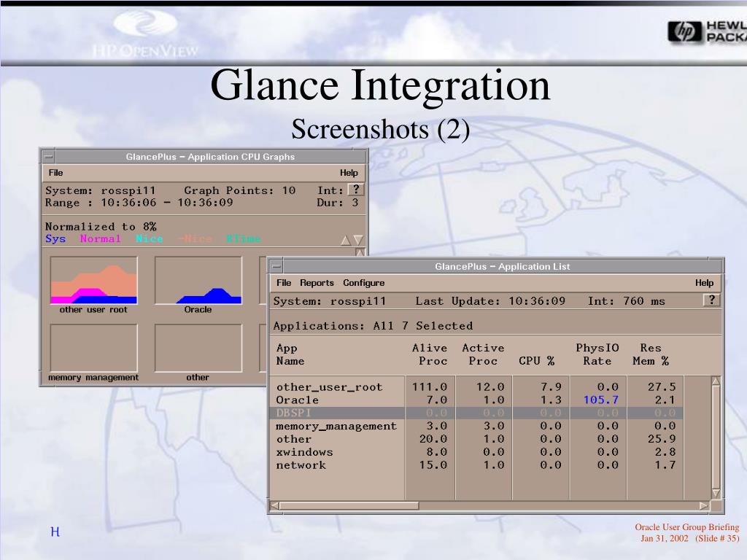This screenshot has width=747, height=560.
Task: Click vertical scrollbar up arrow in Application List
Action: 716,381
